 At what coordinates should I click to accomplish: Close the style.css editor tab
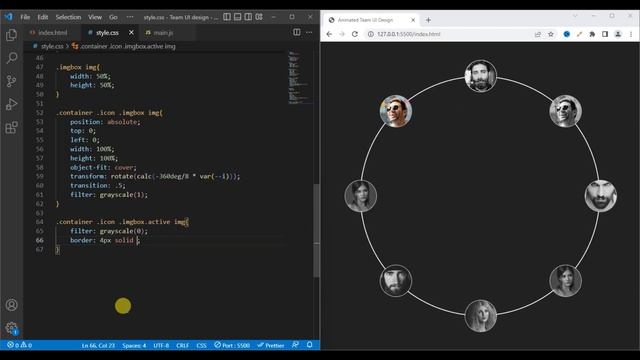coord(131,32)
